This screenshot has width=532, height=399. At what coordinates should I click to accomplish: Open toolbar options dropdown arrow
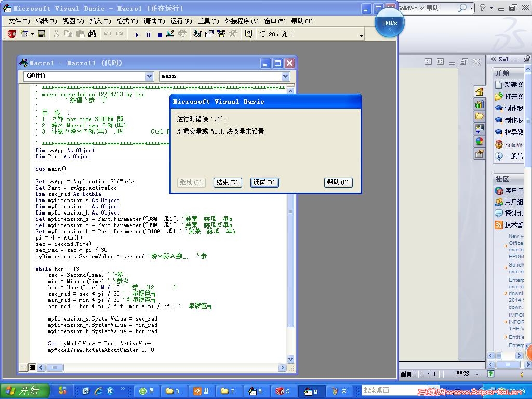pos(361,36)
